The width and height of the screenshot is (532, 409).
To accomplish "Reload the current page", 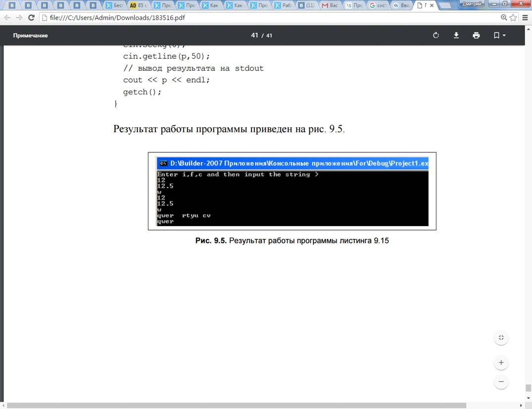I will point(31,17).
